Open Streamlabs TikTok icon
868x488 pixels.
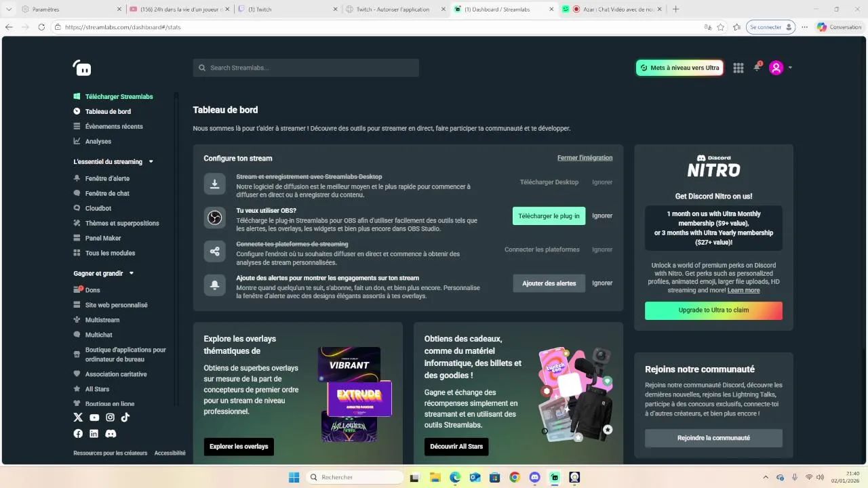coord(126,418)
